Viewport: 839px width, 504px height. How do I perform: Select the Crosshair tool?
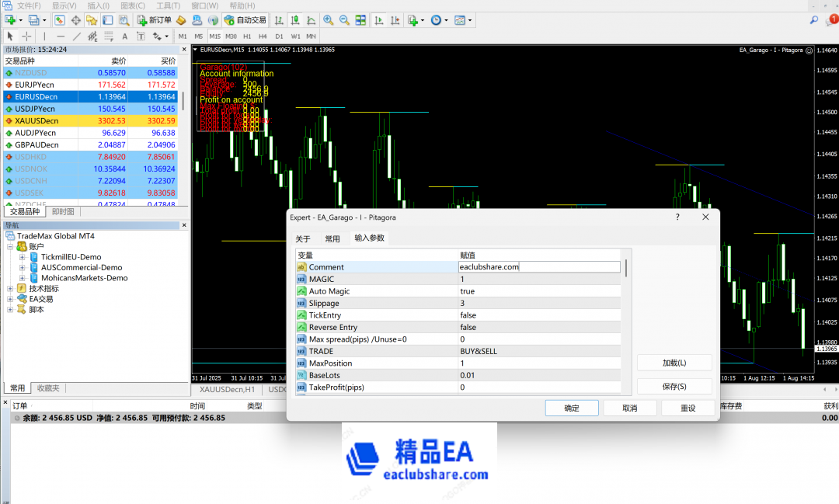pyautogui.click(x=26, y=36)
